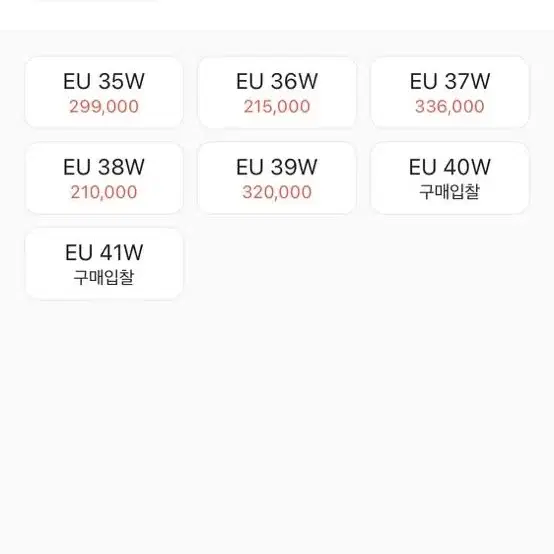Viewport: 554px width, 554px height.
Task: Tap the 320,000 price label
Action: pos(277,192)
